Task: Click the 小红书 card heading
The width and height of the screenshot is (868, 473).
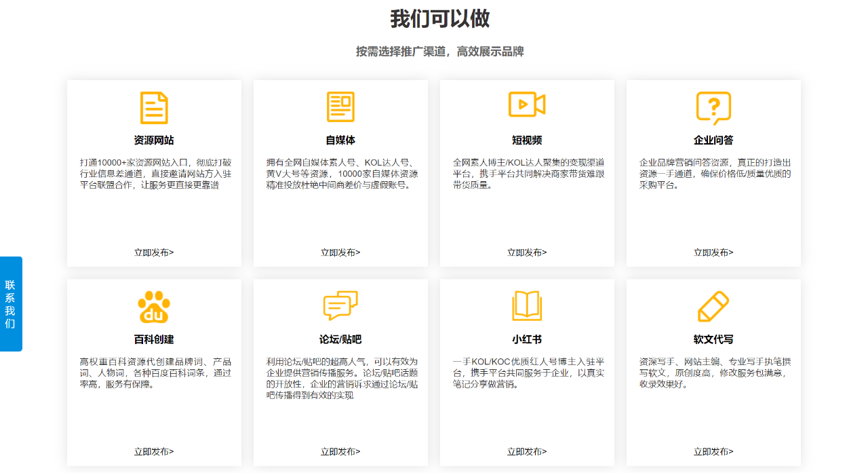Action: pos(527,339)
